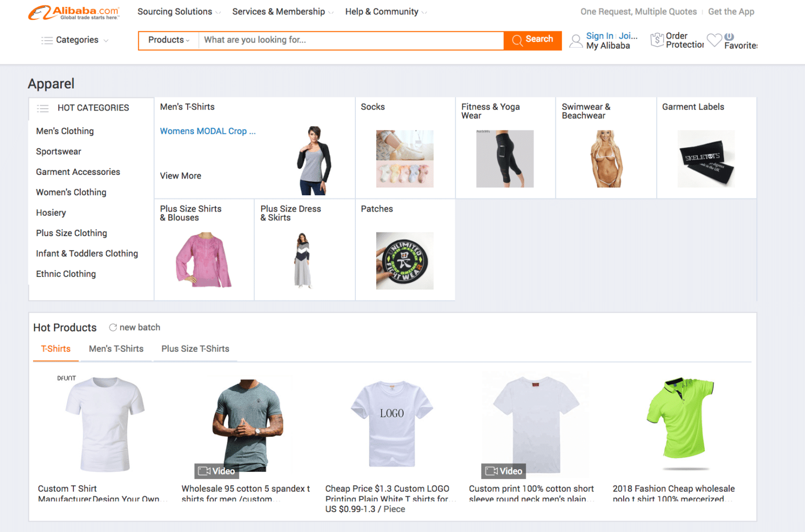Click the Categories hamburger icon
The width and height of the screenshot is (805, 532).
point(47,40)
